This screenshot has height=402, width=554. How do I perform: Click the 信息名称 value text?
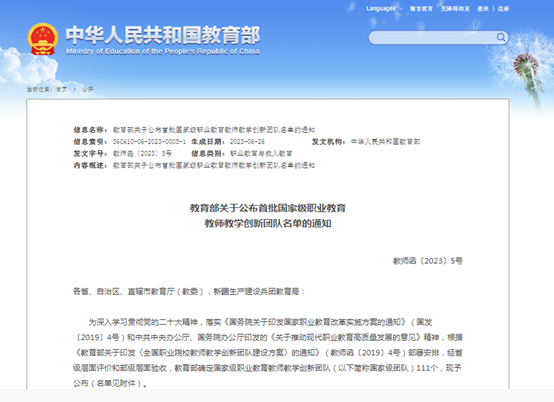pyautogui.click(x=214, y=130)
